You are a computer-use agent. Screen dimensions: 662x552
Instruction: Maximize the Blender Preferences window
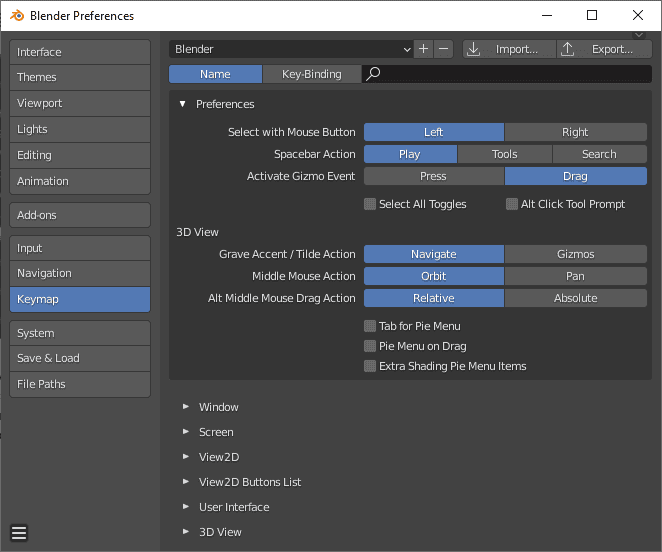point(592,16)
